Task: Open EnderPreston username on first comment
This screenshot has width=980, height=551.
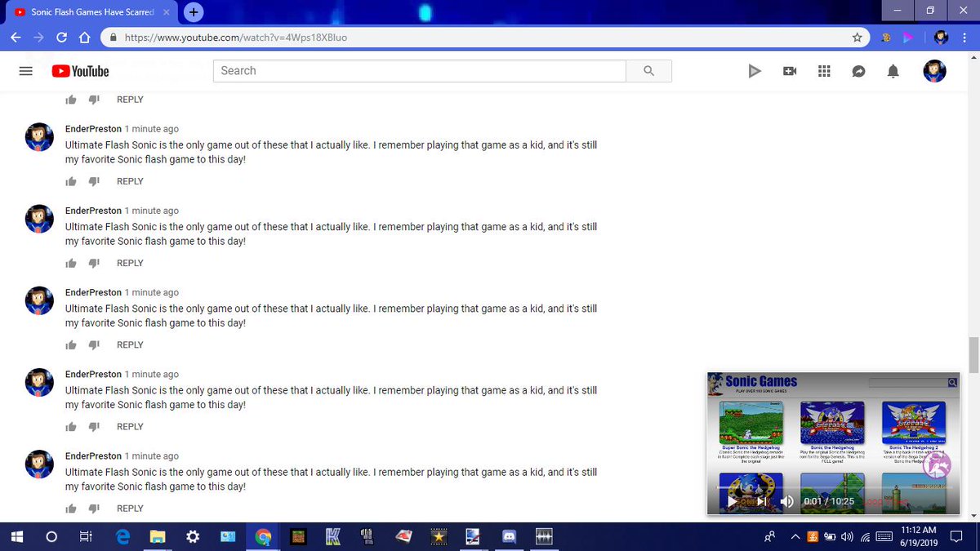Action: point(93,129)
